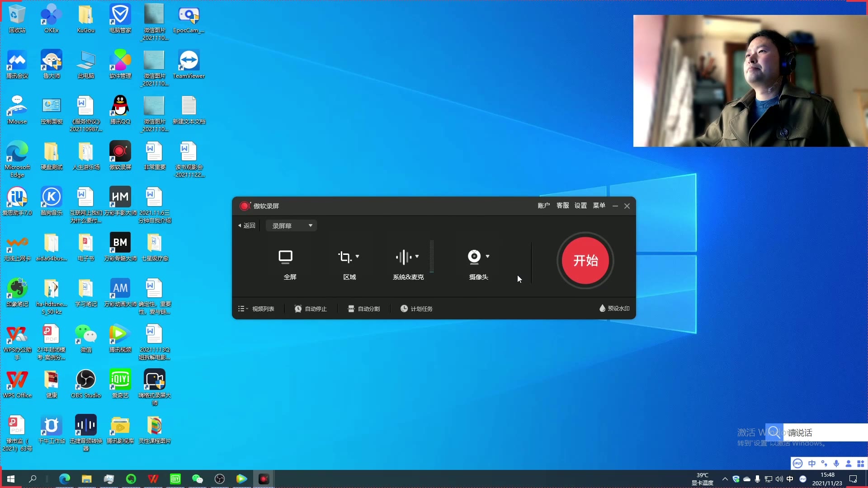Screen dimensions: 868x488
Task: Click the system & mic audio waveform icon
Action: point(404,257)
